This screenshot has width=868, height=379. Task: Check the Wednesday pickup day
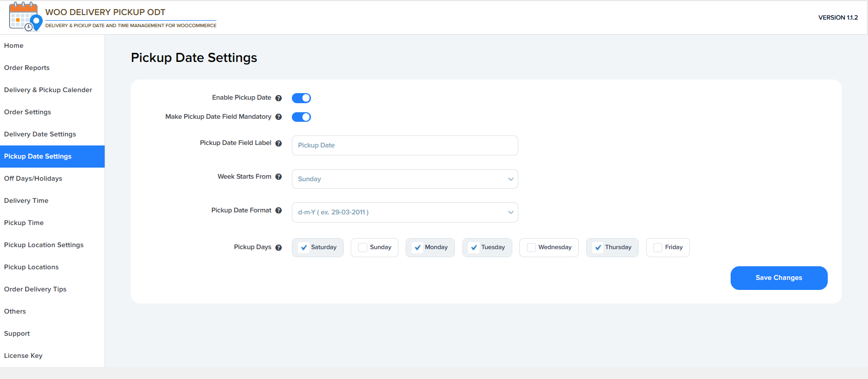pos(531,248)
